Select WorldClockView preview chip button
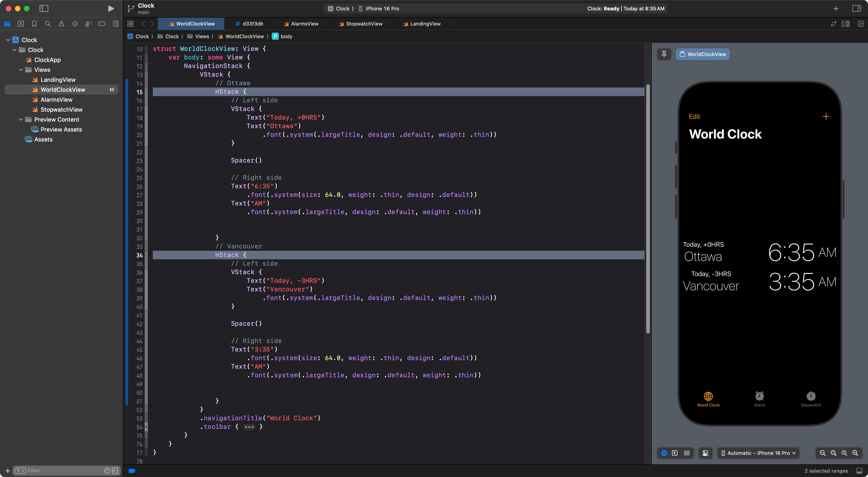The width and height of the screenshot is (868, 477). pyautogui.click(x=703, y=54)
